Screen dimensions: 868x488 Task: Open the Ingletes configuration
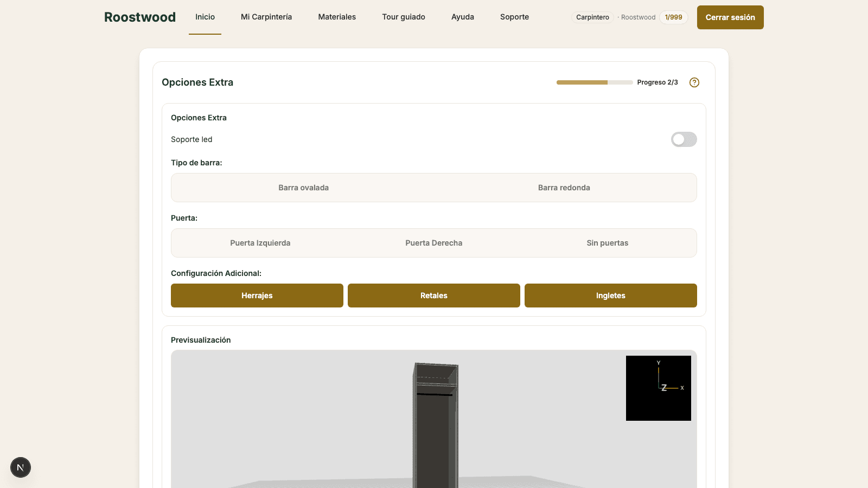point(611,296)
